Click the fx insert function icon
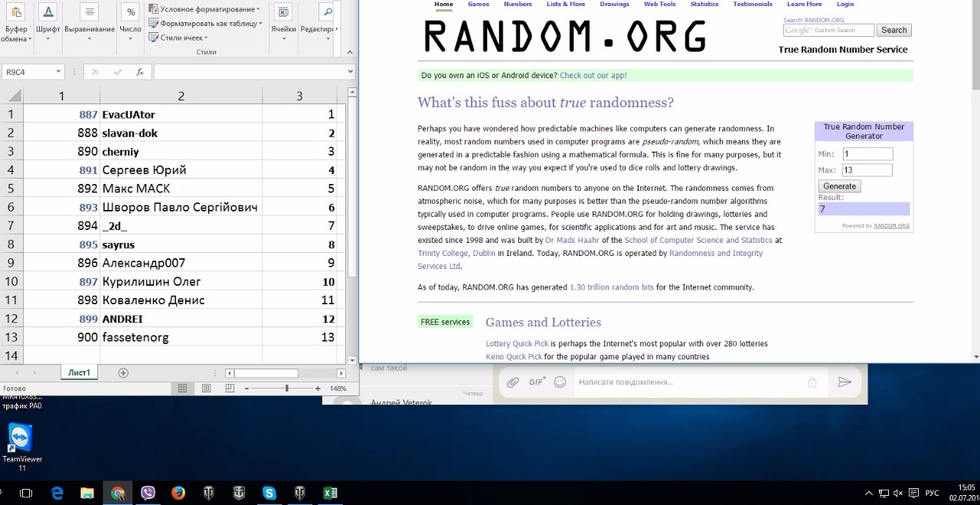 tap(139, 72)
